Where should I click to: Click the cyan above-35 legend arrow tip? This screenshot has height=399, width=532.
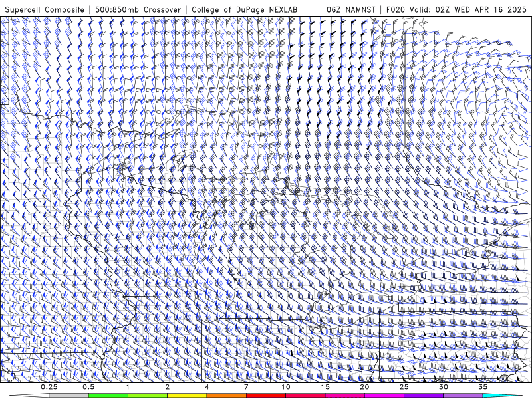(503, 396)
